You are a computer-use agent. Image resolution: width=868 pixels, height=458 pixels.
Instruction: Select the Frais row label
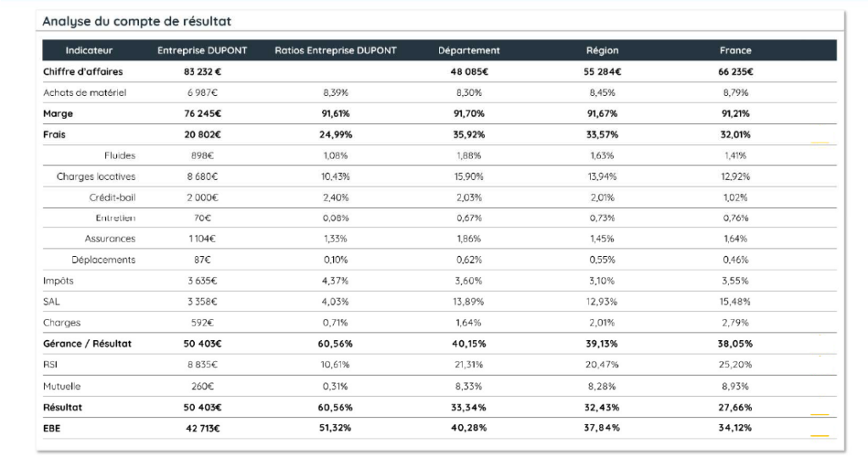click(x=54, y=135)
